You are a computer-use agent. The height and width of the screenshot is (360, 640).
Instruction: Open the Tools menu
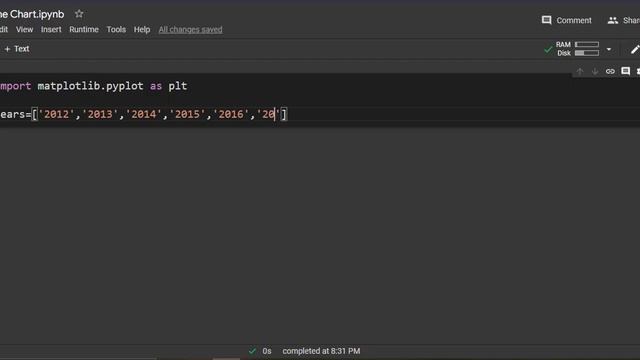(x=116, y=29)
